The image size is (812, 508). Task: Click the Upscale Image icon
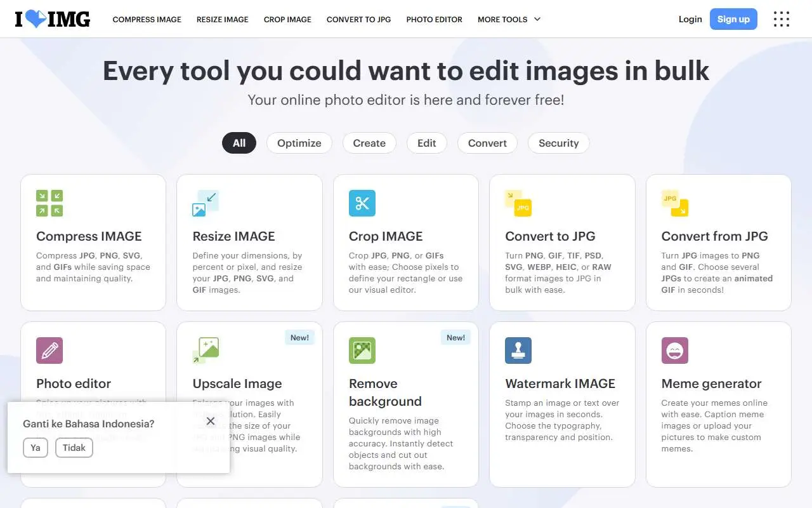click(x=206, y=351)
